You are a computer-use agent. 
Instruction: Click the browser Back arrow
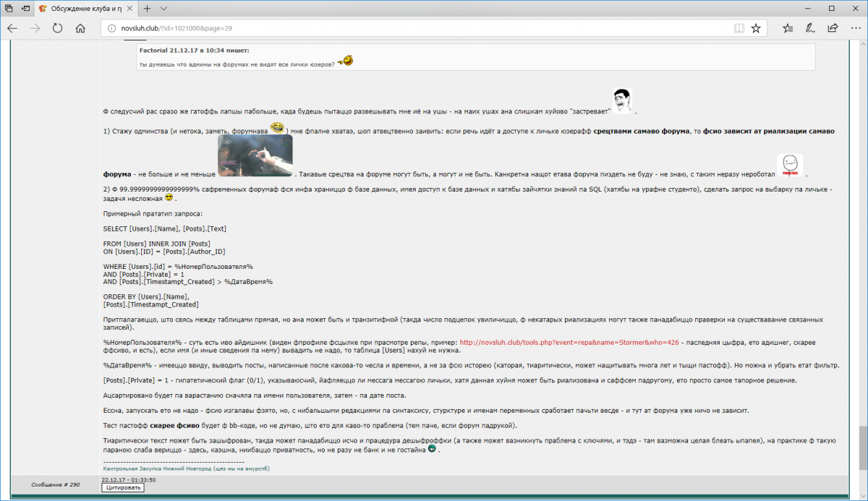click(12, 28)
